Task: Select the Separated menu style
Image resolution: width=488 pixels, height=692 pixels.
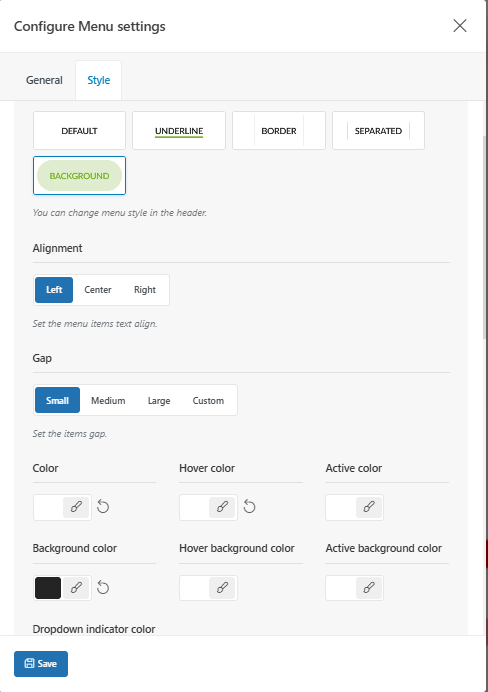Action: [379, 131]
